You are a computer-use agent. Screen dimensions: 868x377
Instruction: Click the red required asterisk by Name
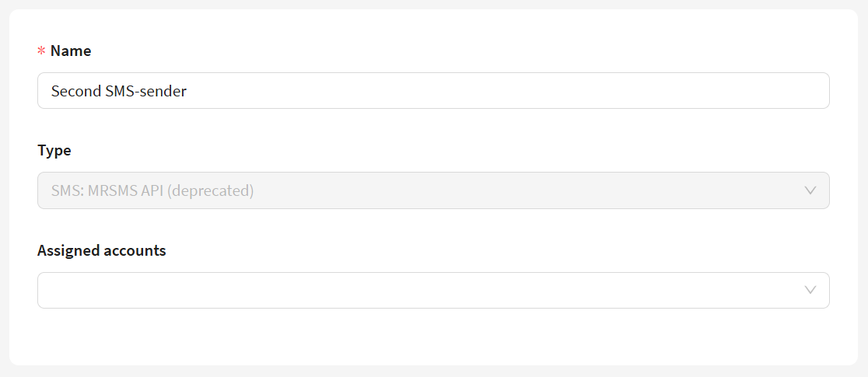(x=41, y=51)
